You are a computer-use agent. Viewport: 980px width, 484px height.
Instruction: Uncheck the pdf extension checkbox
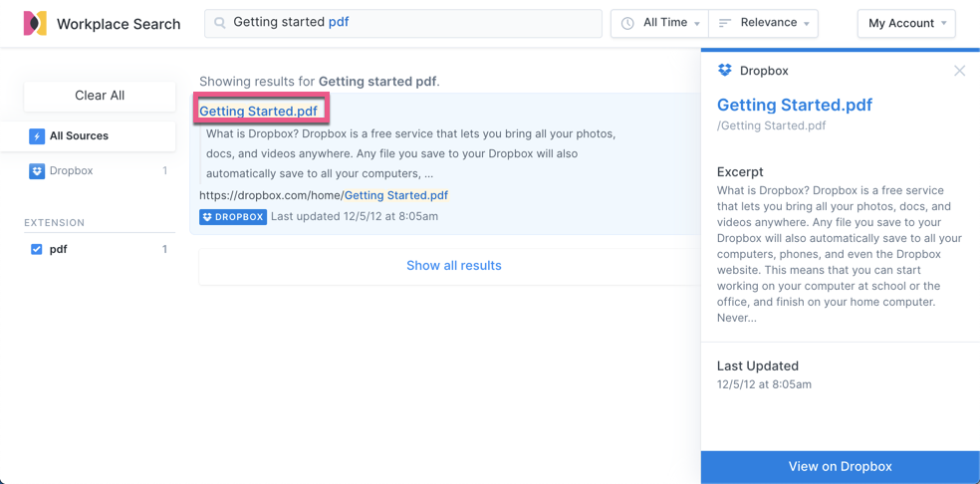[x=36, y=250]
